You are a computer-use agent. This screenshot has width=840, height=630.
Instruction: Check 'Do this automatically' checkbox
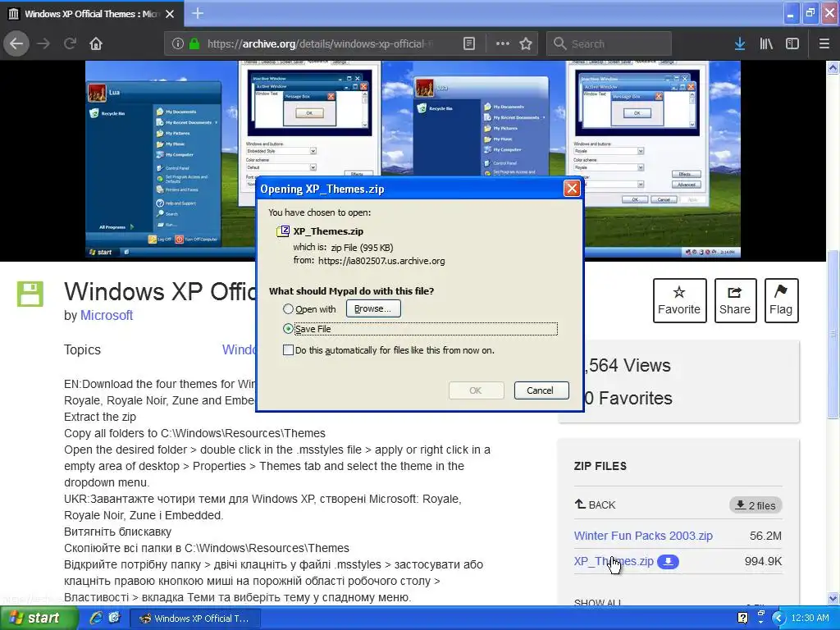288,350
